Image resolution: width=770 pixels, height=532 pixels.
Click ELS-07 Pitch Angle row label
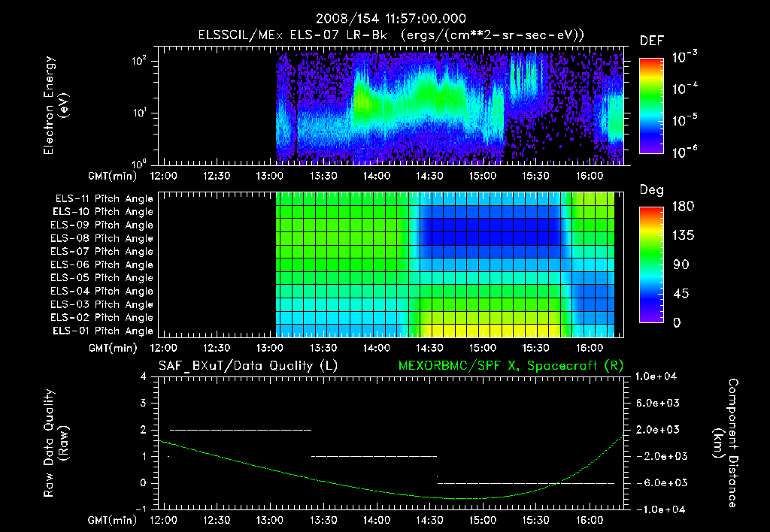(102, 252)
